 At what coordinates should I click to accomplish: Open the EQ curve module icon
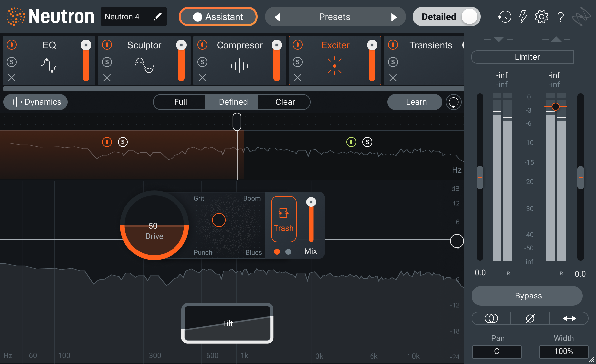(49, 65)
